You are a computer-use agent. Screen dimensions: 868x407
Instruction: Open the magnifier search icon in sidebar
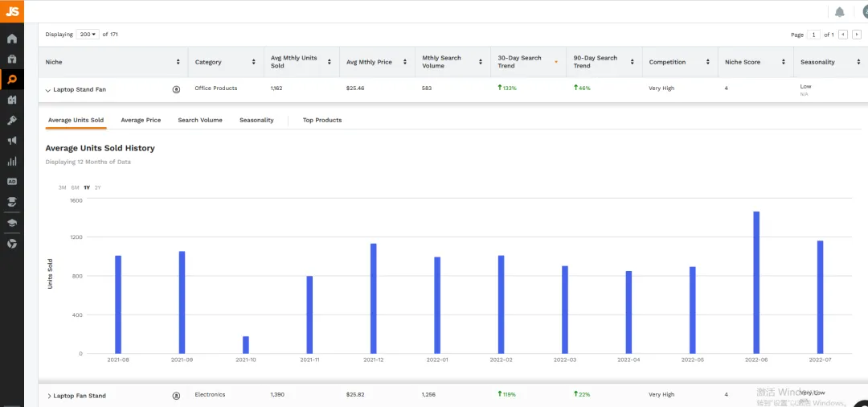(x=11, y=79)
